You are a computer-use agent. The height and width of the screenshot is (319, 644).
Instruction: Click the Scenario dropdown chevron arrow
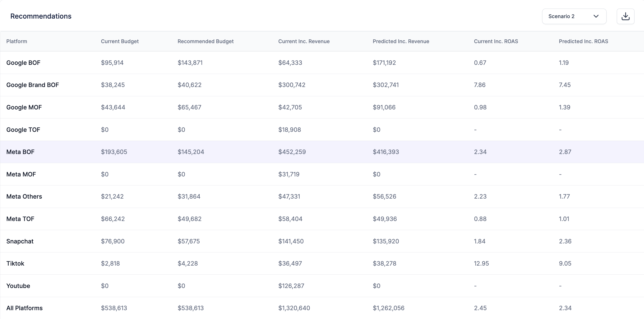[596, 16]
